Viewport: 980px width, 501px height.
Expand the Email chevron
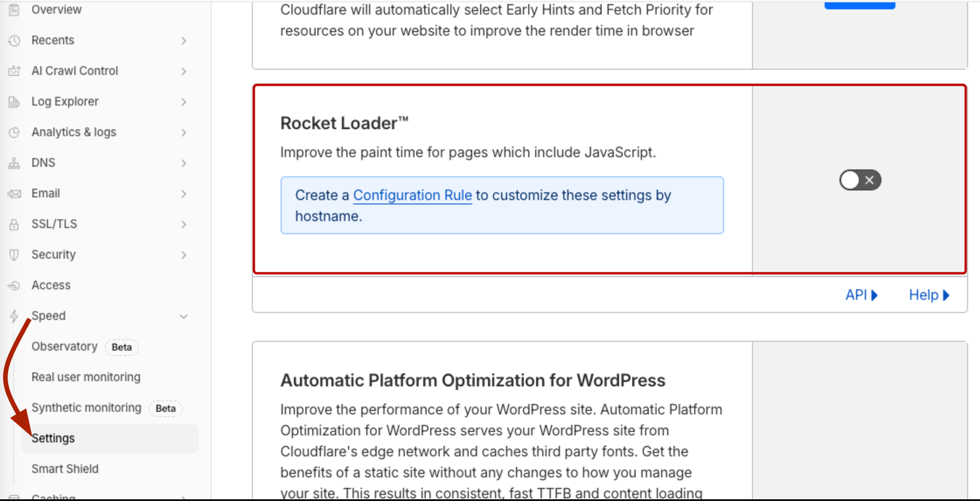[x=184, y=194]
